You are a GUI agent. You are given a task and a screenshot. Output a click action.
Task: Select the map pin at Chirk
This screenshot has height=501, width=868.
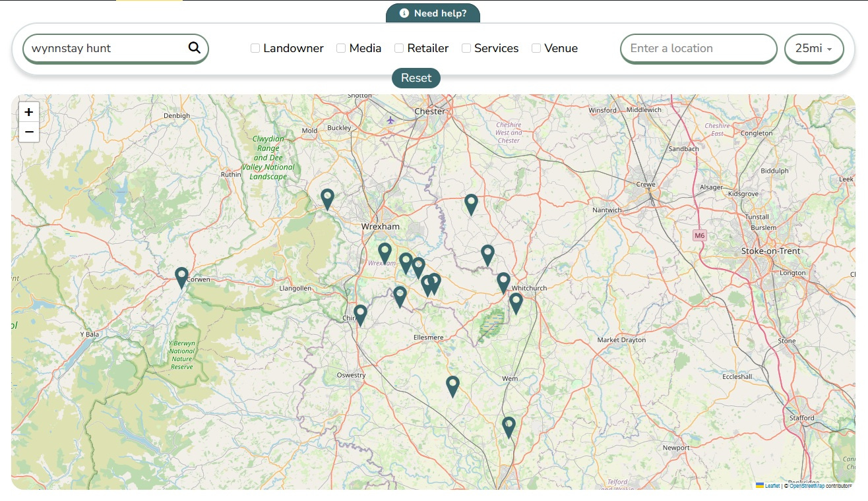[360, 315]
